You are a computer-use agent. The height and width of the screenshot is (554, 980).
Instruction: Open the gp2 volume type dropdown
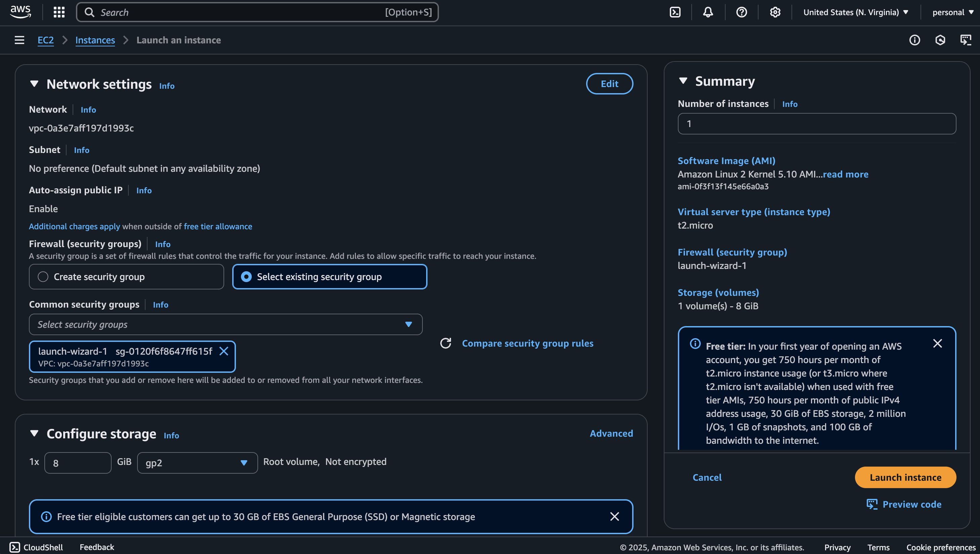click(x=197, y=463)
